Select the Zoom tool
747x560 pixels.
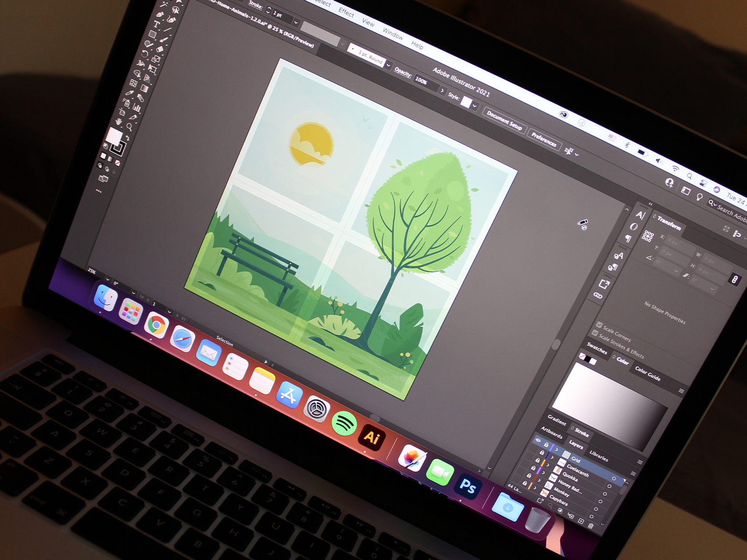click(x=129, y=126)
